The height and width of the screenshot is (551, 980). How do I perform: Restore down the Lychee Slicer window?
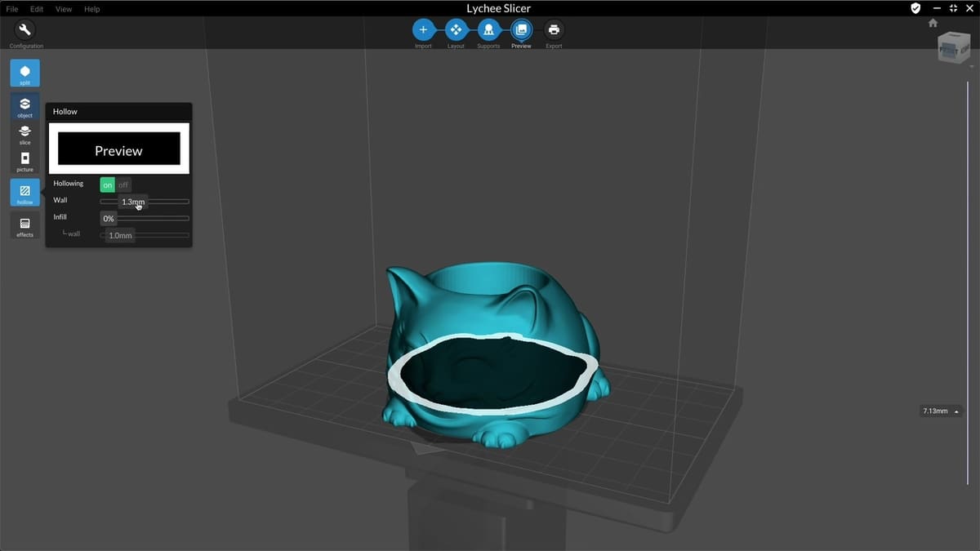click(952, 8)
